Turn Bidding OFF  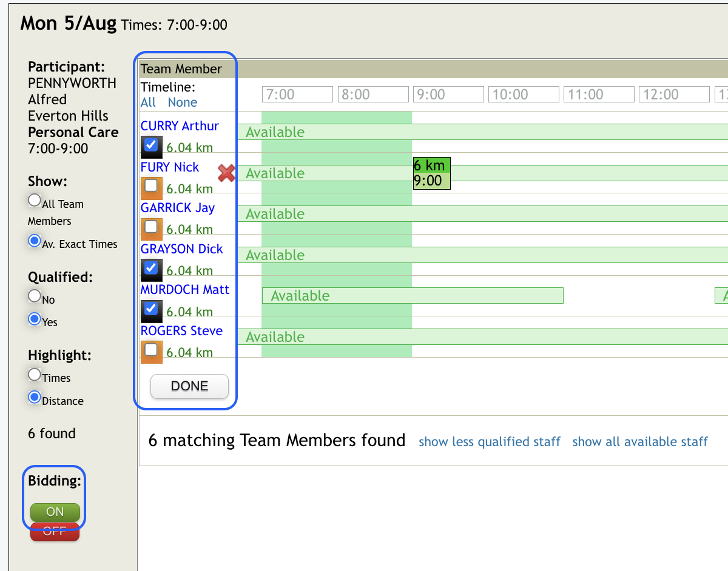[x=55, y=532]
